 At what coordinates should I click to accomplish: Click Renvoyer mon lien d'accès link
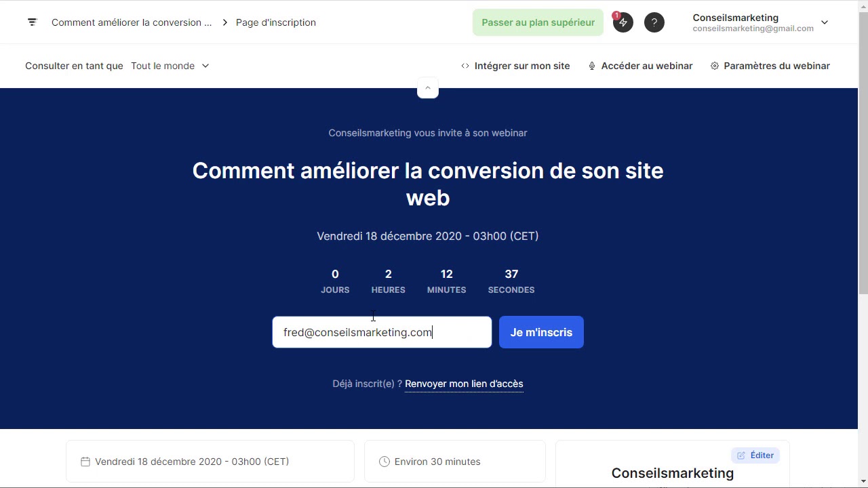[x=464, y=384]
